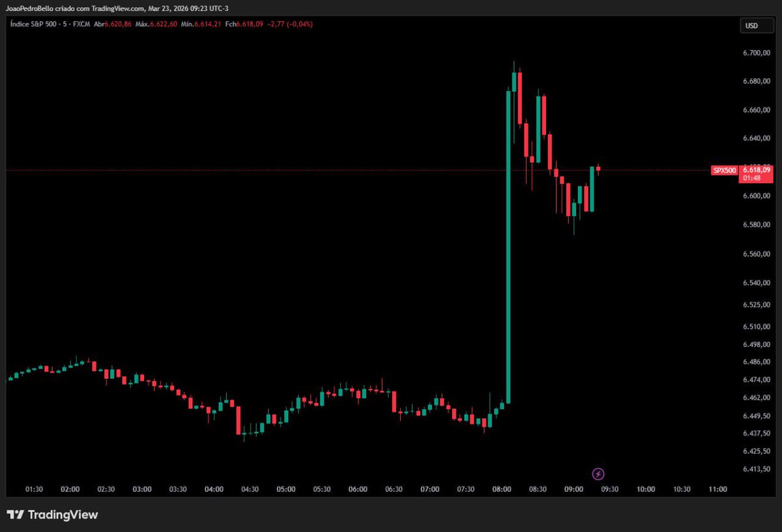The image size is (782, 532).
Task: Click the 07:30 time axis label
Action: 466,489
